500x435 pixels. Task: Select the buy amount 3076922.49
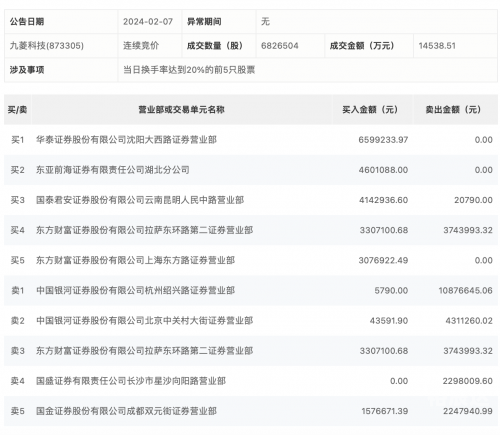click(383, 260)
